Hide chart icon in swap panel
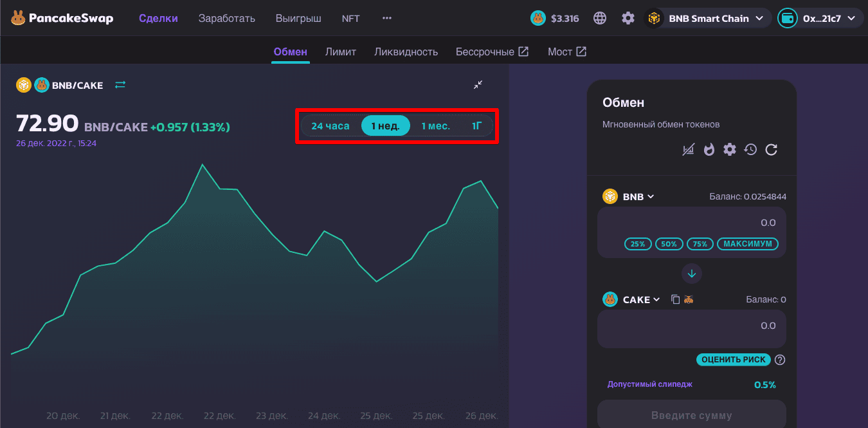 [689, 150]
